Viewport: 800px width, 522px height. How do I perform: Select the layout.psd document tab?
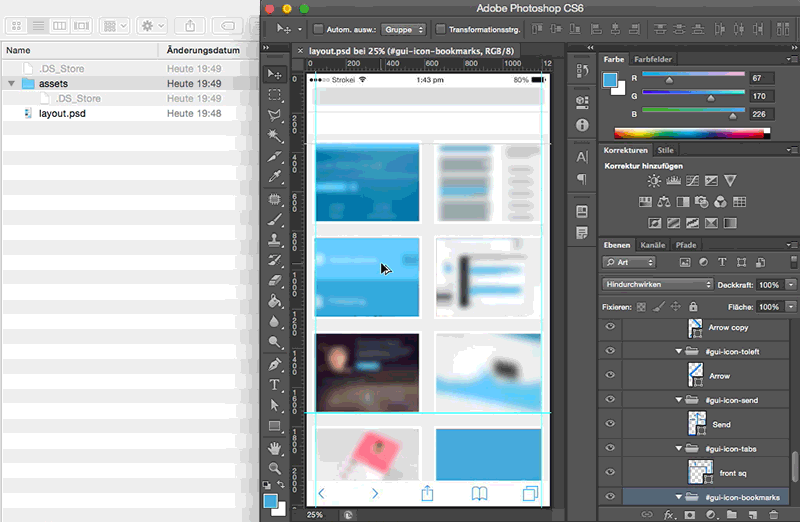[x=411, y=51]
